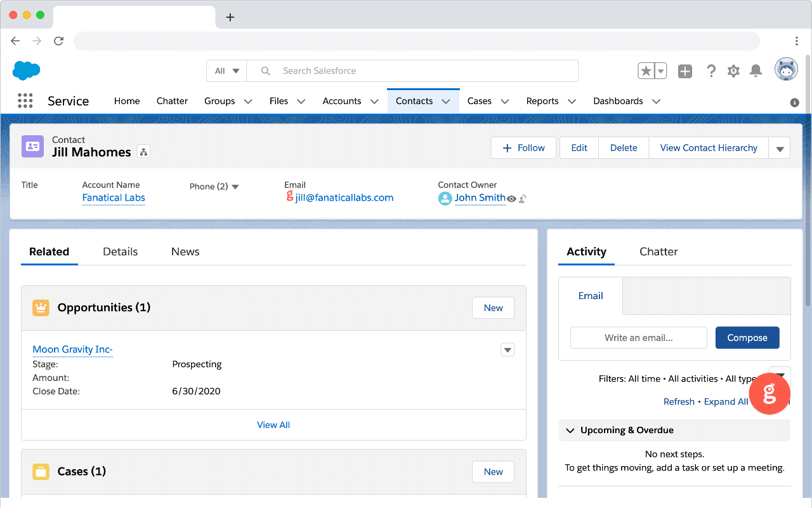
Task: Click the Cases briefcase icon
Action: (41, 472)
